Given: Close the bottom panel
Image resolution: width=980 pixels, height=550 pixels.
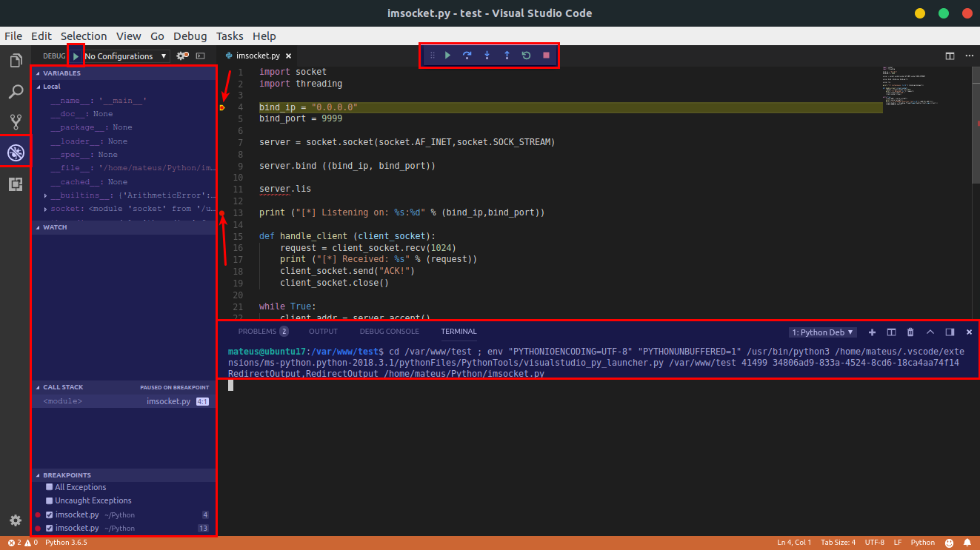Looking at the screenshot, I should pyautogui.click(x=969, y=332).
